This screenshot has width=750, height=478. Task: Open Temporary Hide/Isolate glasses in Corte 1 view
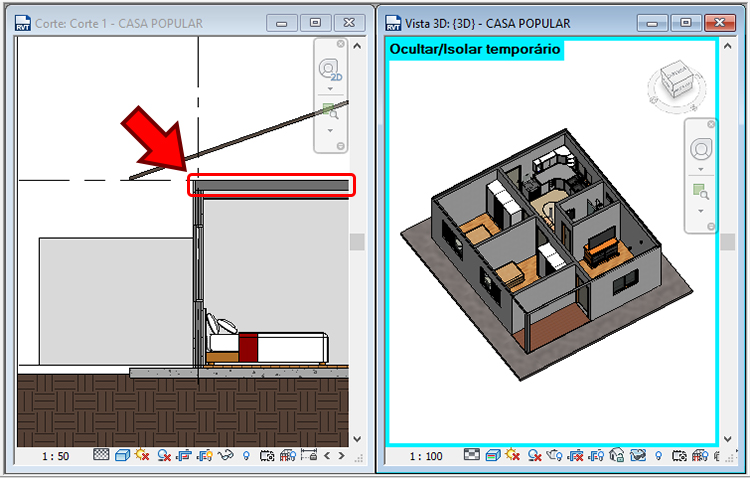tap(225, 455)
